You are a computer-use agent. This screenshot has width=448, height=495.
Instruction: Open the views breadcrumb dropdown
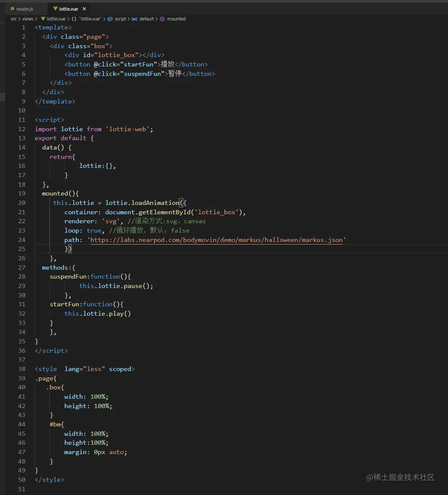coord(27,19)
